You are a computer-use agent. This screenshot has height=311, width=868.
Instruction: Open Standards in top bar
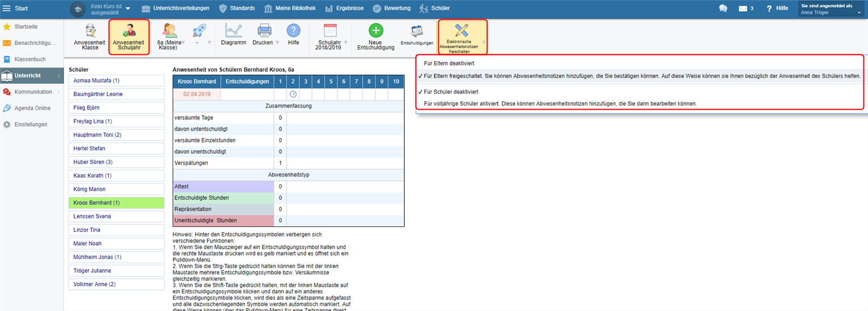(x=237, y=8)
